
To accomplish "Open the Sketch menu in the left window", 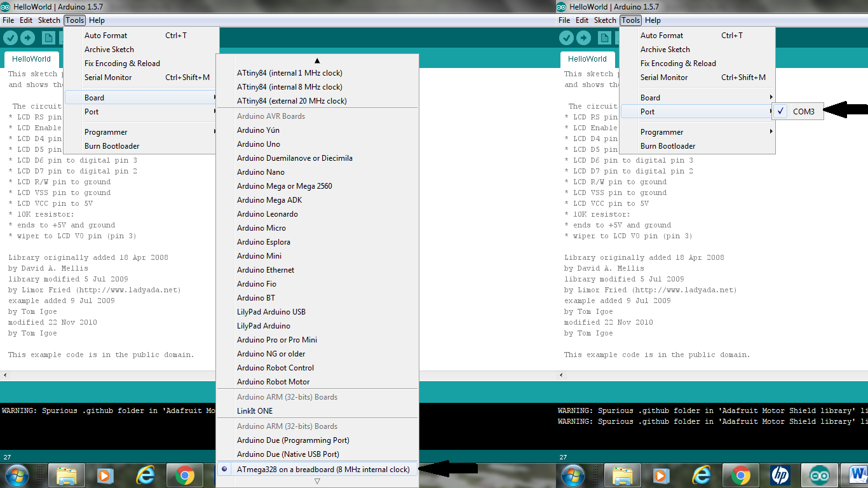I will 49,20.
